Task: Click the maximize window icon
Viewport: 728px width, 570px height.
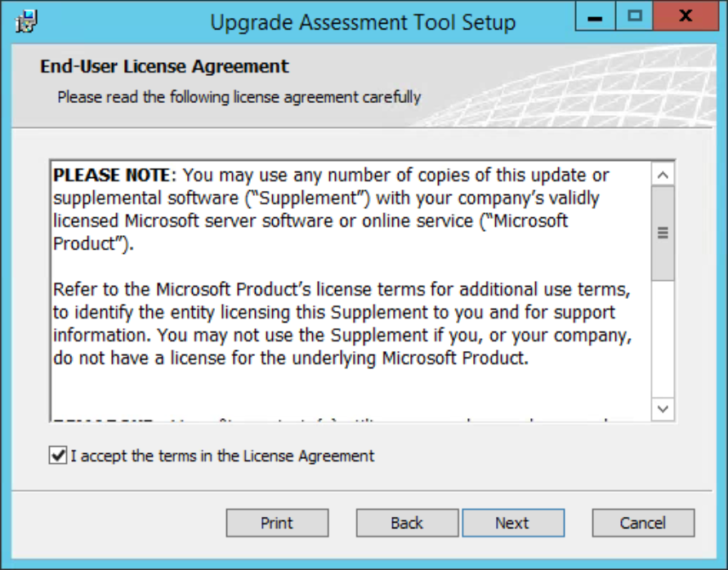Action: pyautogui.click(x=634, y=16)
